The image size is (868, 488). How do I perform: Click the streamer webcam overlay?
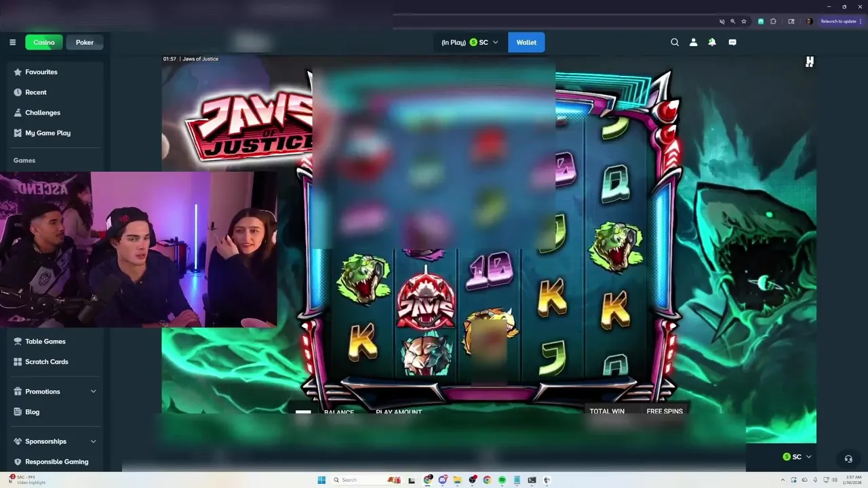point(138,249)
